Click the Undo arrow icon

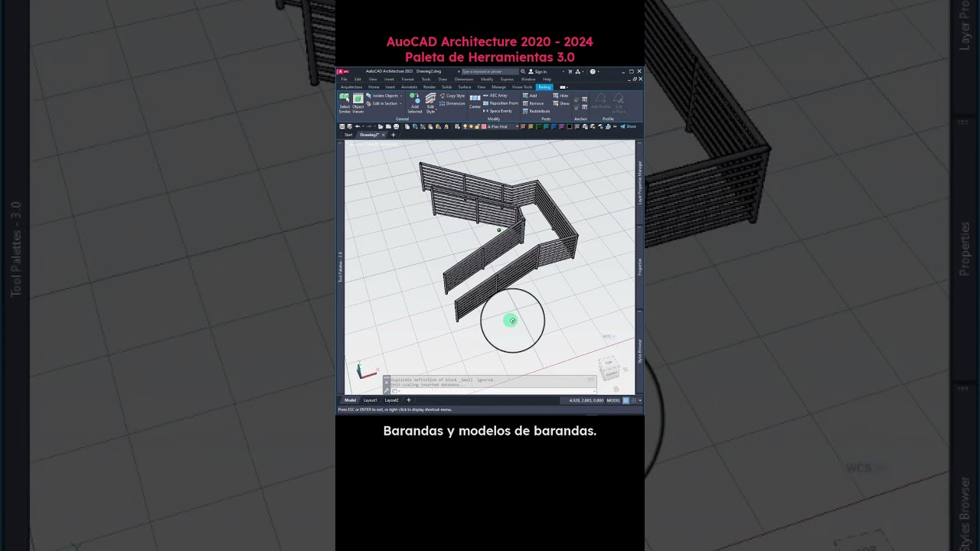[x=358, y=126]
